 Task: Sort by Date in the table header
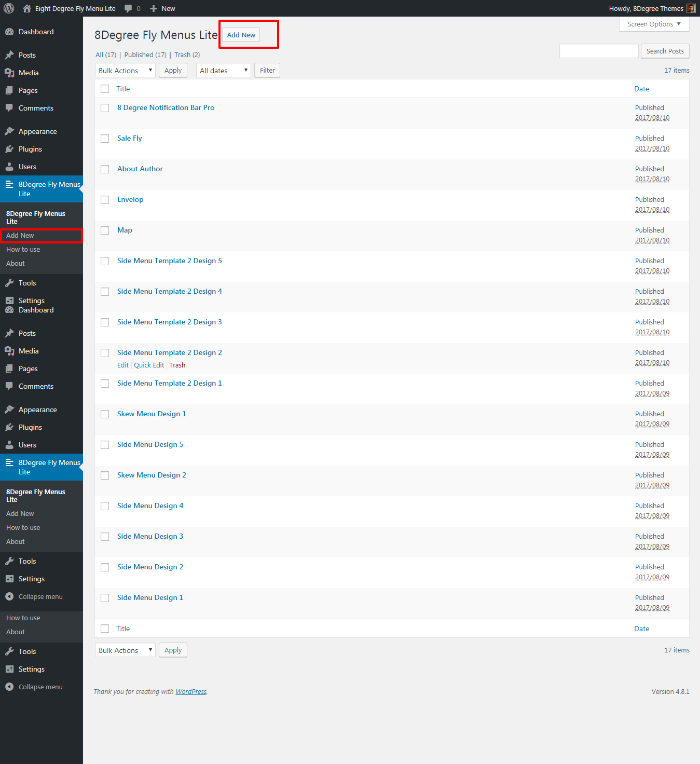641,89
